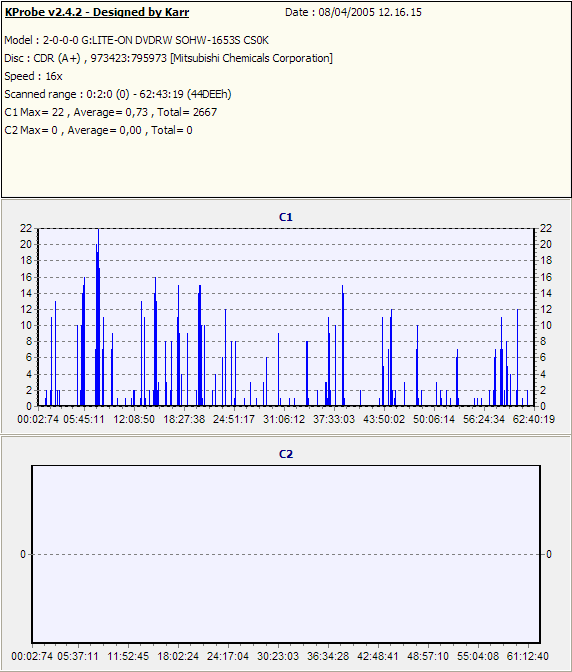Click the C1 chart title
Screen dimensions: 572x672
pos(286,217)
